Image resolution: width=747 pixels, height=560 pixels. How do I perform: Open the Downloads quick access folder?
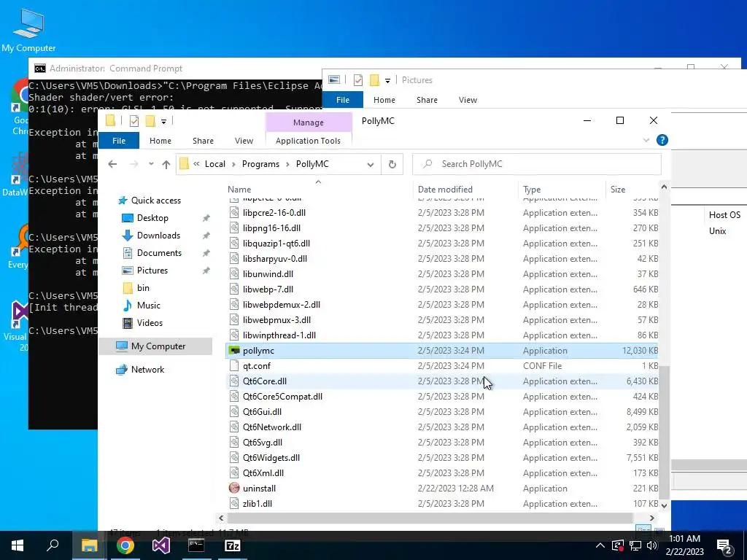[158, 236]
